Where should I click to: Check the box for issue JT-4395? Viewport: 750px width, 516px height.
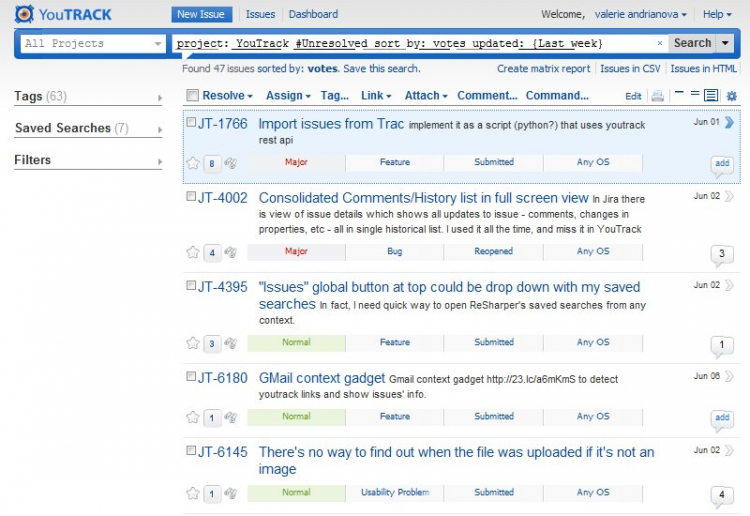(191, 285)
